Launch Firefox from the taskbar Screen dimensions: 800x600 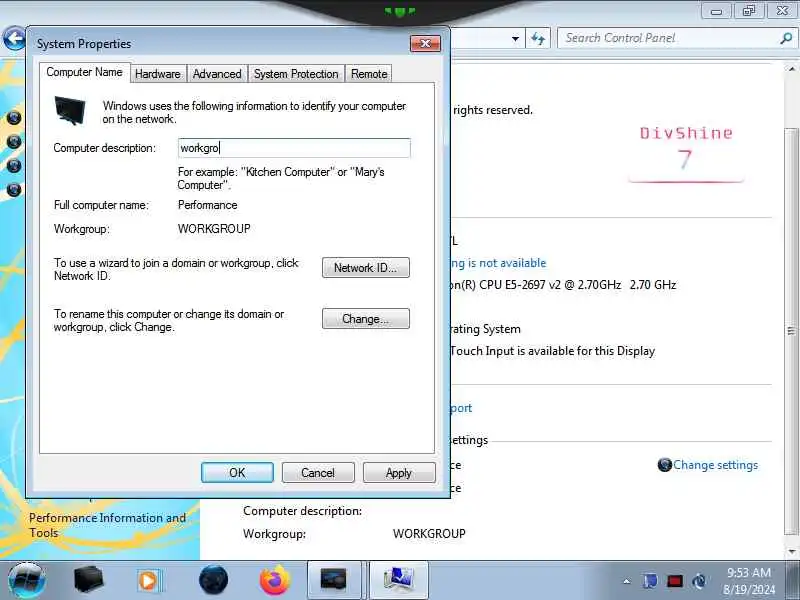click(x=274, y=581)
